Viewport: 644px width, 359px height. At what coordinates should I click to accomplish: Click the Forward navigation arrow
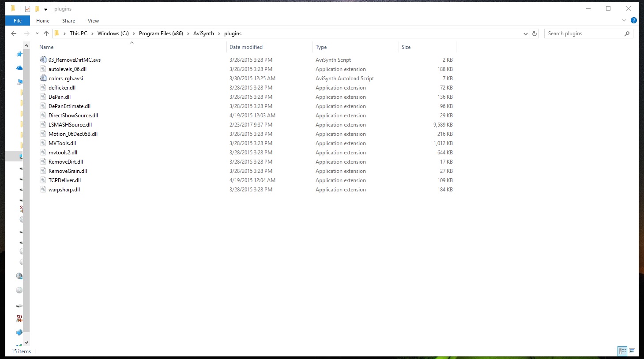point(26,34)
